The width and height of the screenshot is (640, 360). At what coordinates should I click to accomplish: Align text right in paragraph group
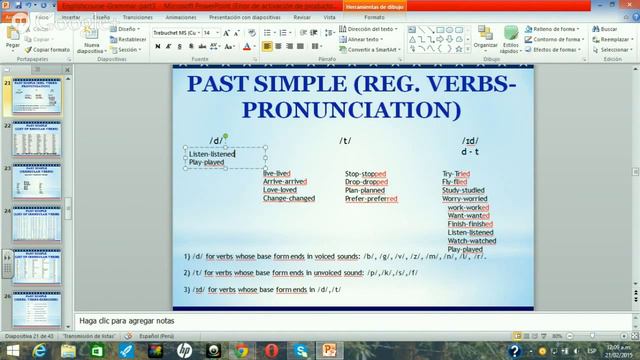click(289, 47)
